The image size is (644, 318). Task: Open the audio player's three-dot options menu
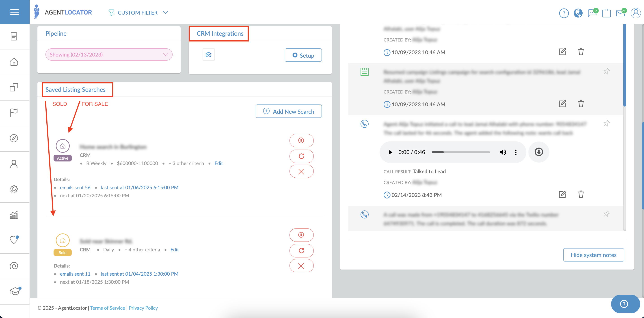pos(516,152)
